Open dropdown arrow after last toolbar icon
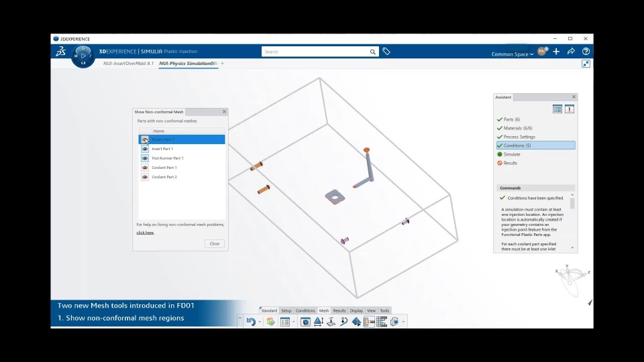Image resolution: width=644 pixels, height=362 pixels. 403,322
